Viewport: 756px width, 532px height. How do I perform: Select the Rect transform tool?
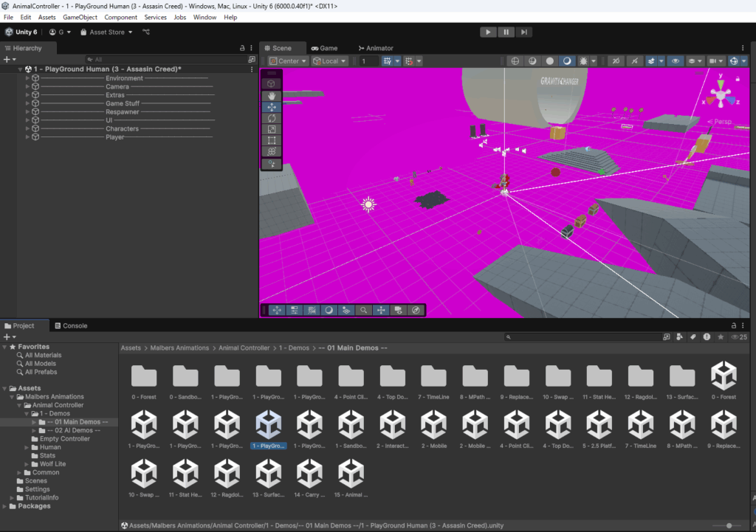pyautogui.click(x=272, y=140)
